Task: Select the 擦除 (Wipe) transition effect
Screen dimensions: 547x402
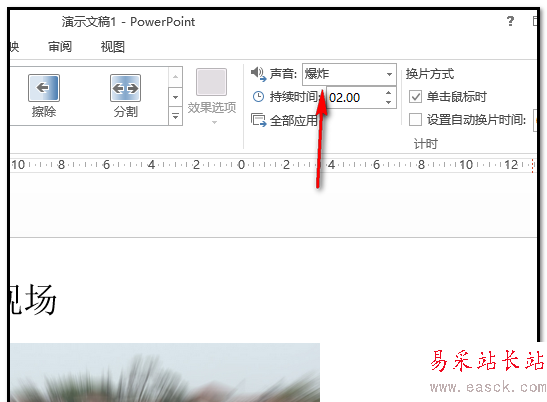Action: click(x=44, y=96)
